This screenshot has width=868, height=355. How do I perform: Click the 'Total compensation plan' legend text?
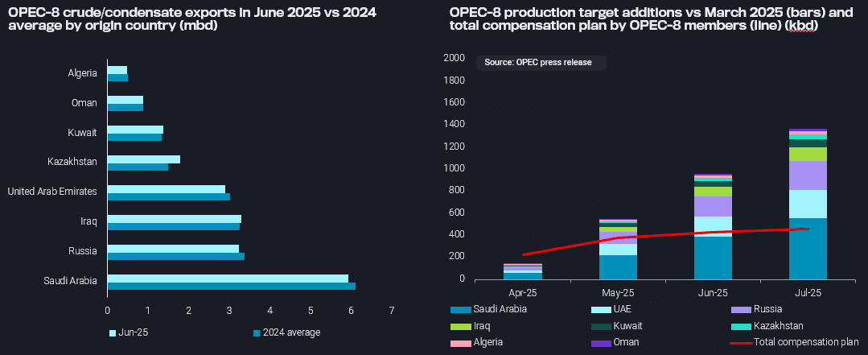point(807,343)
